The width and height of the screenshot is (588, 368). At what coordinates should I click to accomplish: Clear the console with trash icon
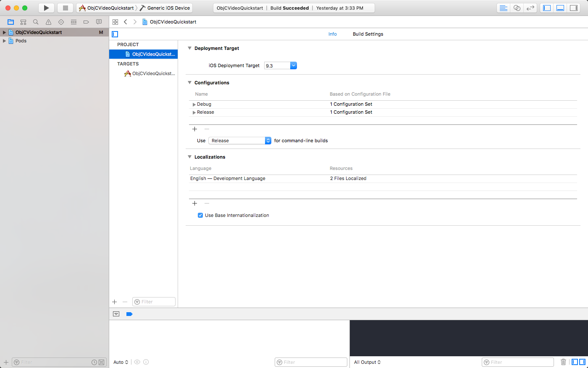(x=564, y=362)
